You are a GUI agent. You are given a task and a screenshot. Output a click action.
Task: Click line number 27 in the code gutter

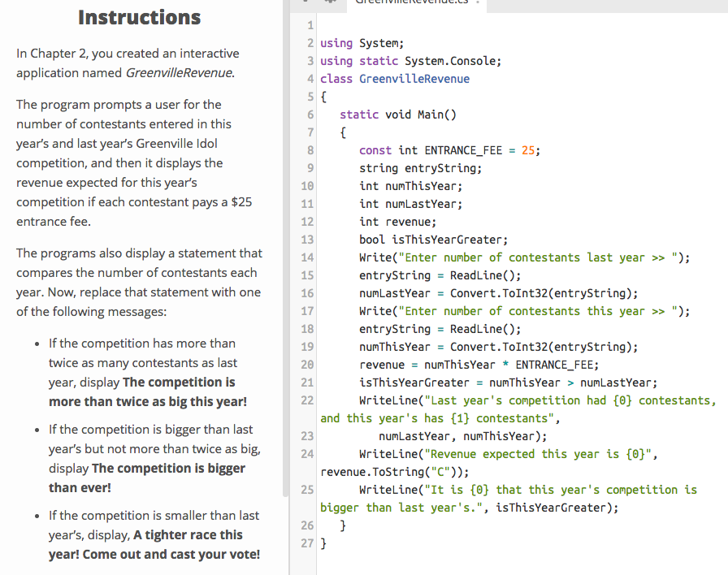306,543
